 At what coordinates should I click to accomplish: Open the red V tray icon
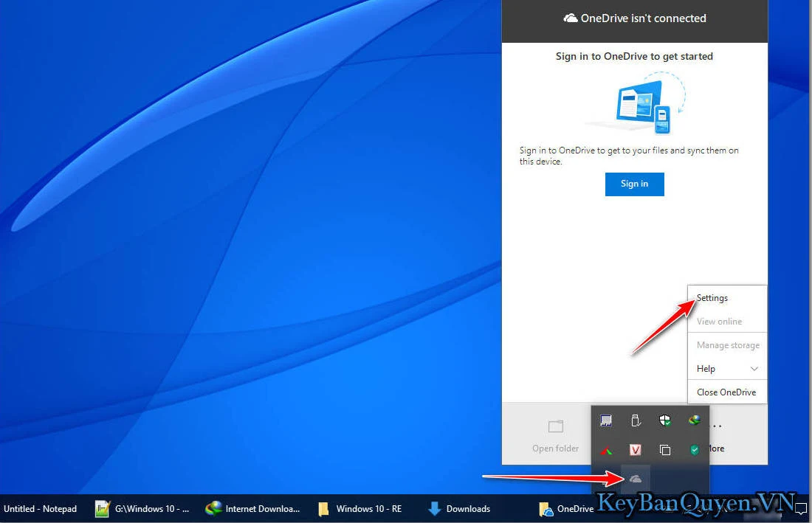click(x=636, y=450)
